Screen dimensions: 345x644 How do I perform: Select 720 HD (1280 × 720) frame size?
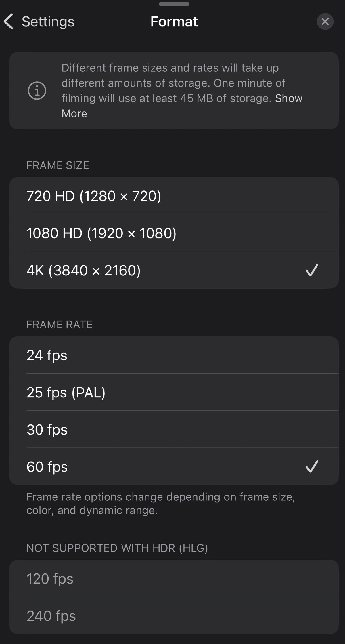pyautogui.click(x=174, y=196)
